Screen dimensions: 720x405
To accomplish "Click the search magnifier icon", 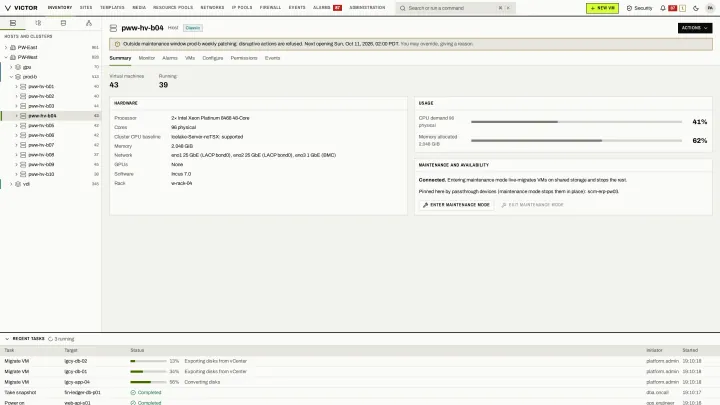I will click(403, 8).
